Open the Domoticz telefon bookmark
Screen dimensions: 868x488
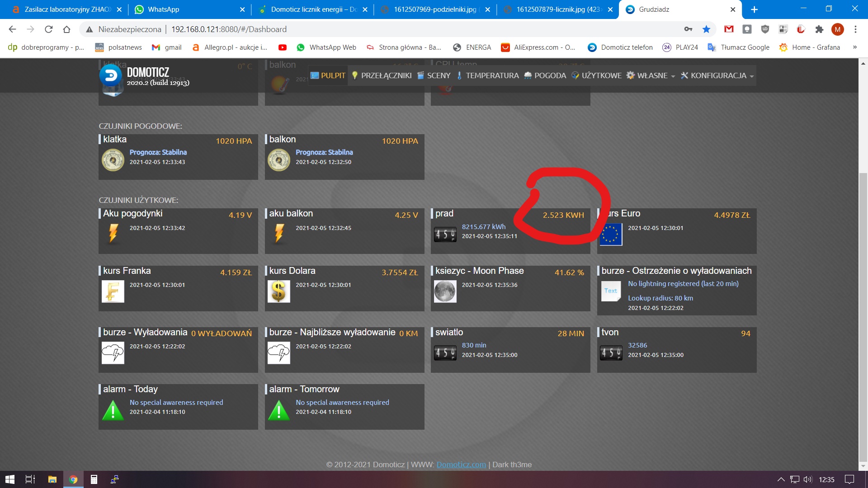coord(620,47)
